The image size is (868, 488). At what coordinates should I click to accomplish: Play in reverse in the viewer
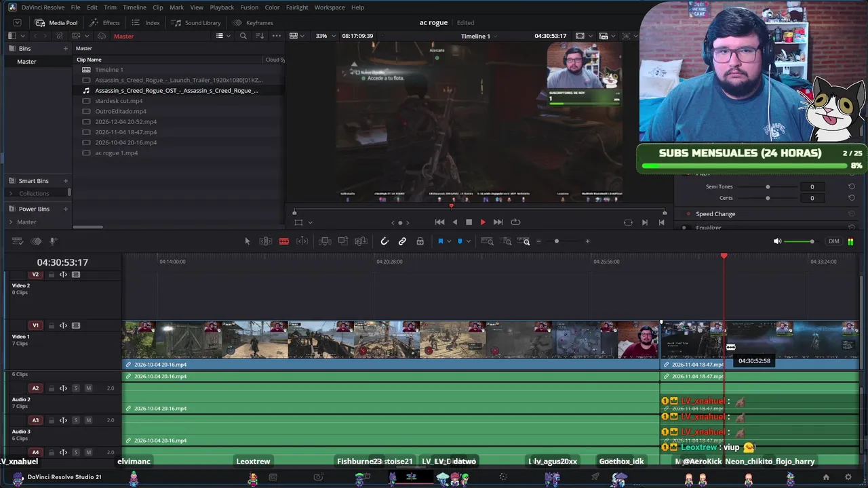pos(454,222)
